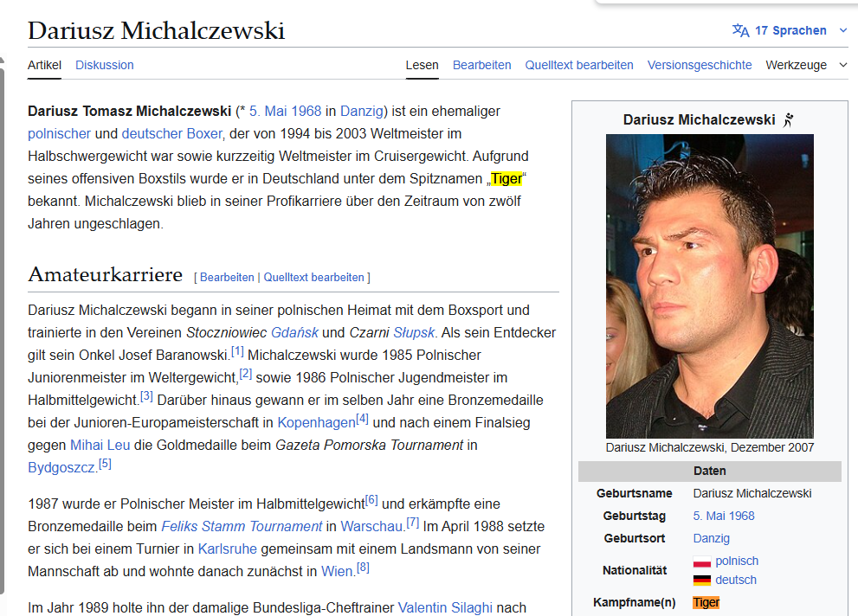Open the Mihai Leu link
Screen dimensions: 858x616
(x=100, y=445)
